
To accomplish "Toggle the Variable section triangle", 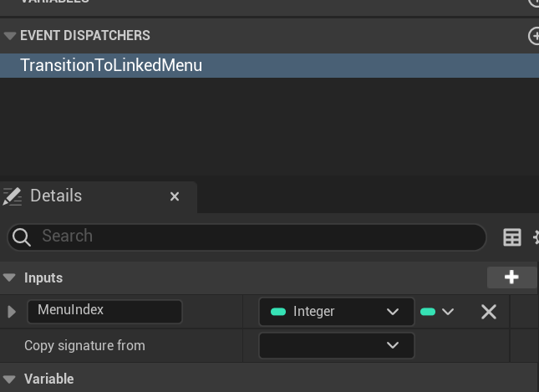I will point(9,379).
